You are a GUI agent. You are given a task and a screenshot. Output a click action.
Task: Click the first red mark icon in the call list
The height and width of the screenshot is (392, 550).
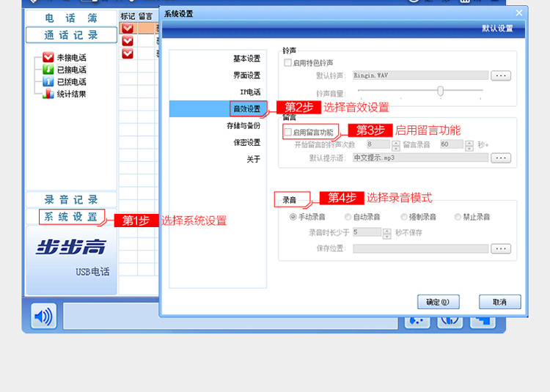coord(128,29)
